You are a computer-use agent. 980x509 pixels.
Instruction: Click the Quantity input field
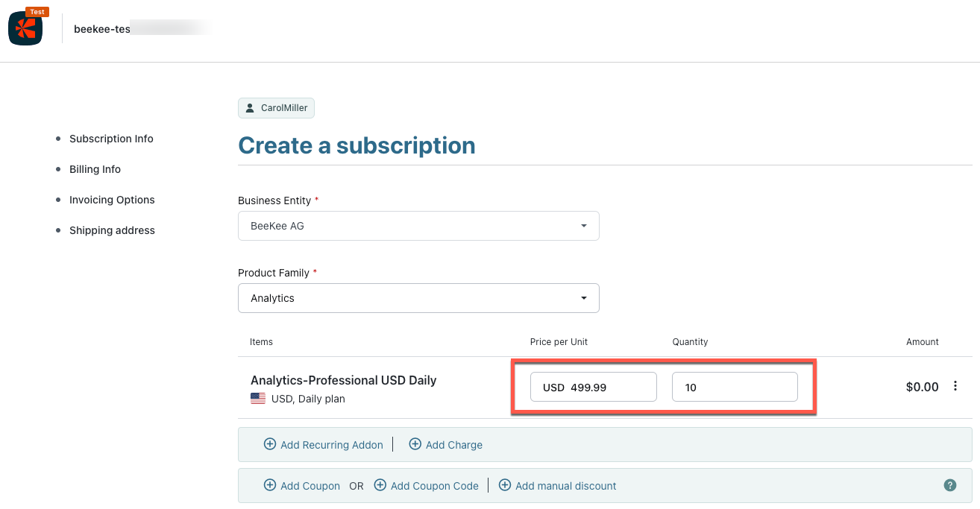coord(735,388)
